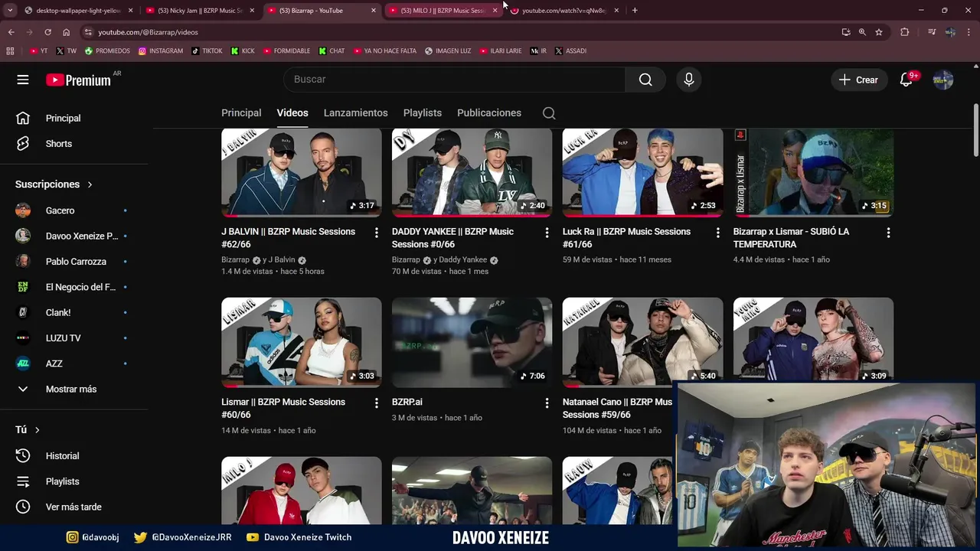
Task: Open J BALVIN BZRP session thumbnail
Action: [x=301, y=173]
